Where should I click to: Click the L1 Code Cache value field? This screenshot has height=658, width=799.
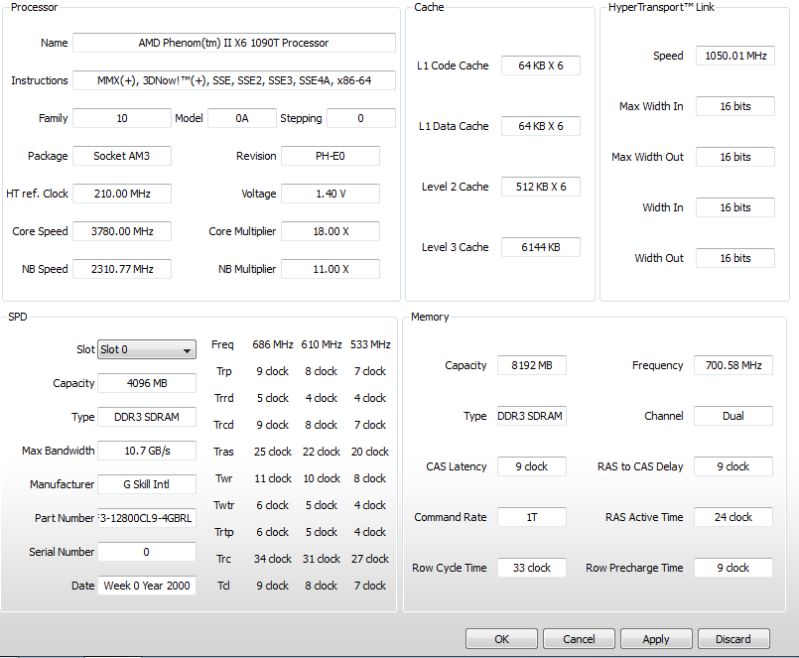(541, 66)
